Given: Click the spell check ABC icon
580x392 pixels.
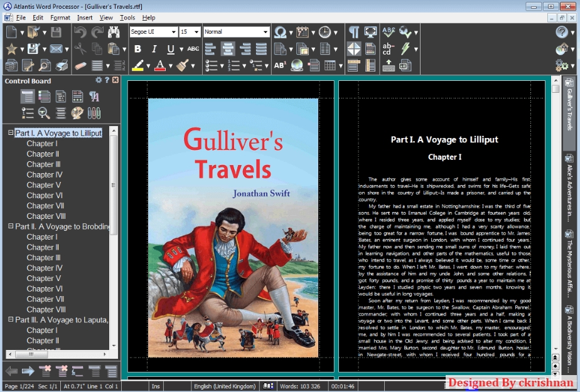Looking at the screenshot, I should 389,32.
